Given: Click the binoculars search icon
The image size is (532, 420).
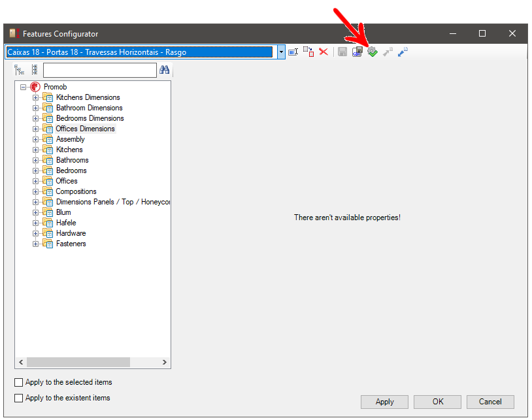Looking at the screenshot, I should click(165, 70).
